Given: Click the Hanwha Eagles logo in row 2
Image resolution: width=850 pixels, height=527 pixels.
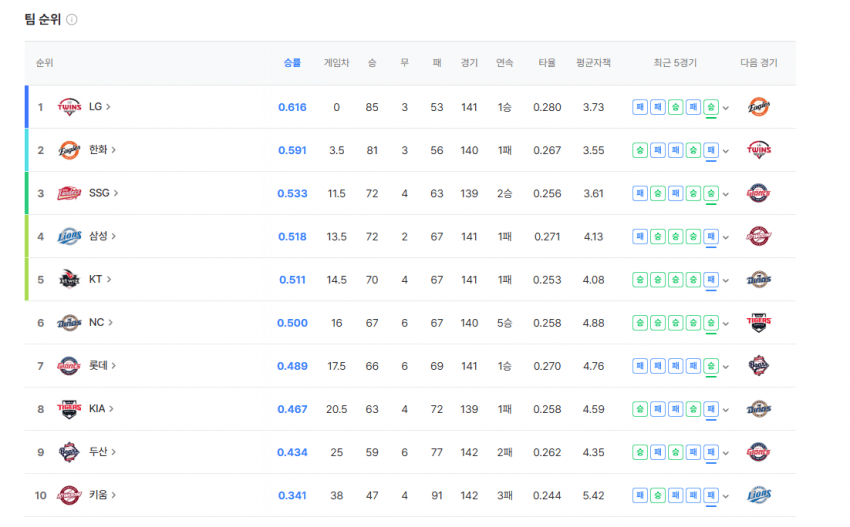Looking at the screenshot, I should [x=68, y=150].
